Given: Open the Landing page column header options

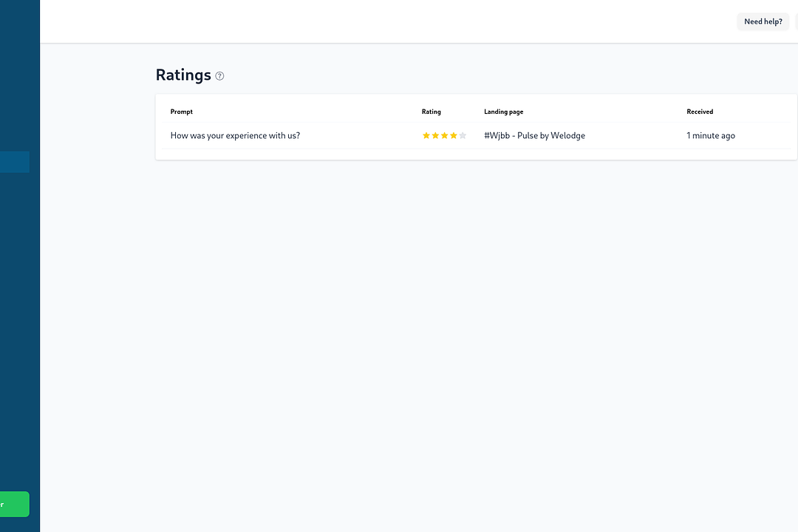Looking at the screenshot, I should pos(503,112).
